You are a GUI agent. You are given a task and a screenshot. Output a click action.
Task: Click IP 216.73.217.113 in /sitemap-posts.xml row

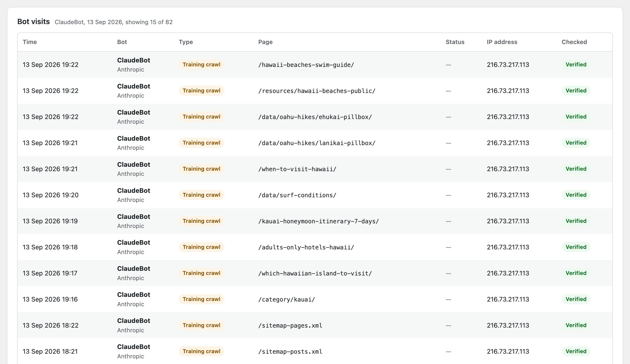coord(508,351)
